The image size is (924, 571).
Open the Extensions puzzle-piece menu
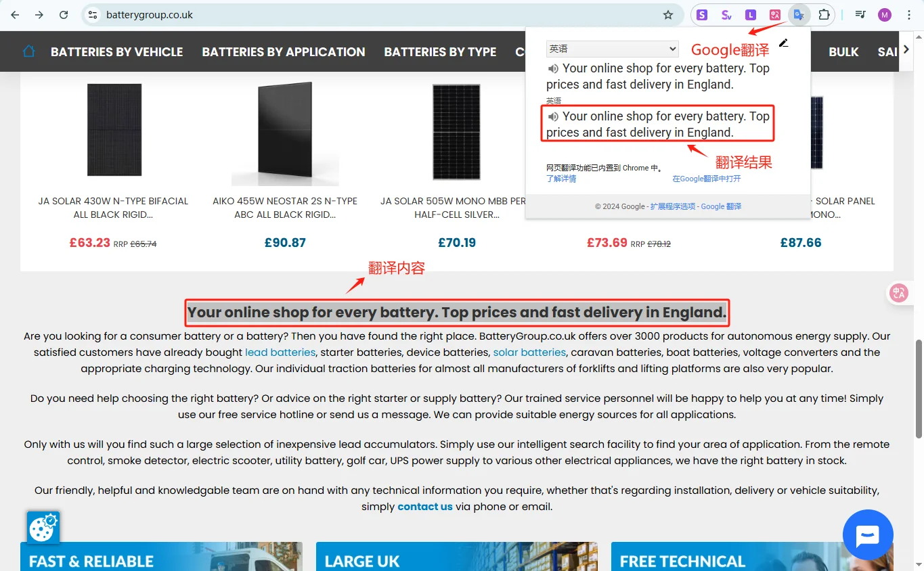[824, 15]
